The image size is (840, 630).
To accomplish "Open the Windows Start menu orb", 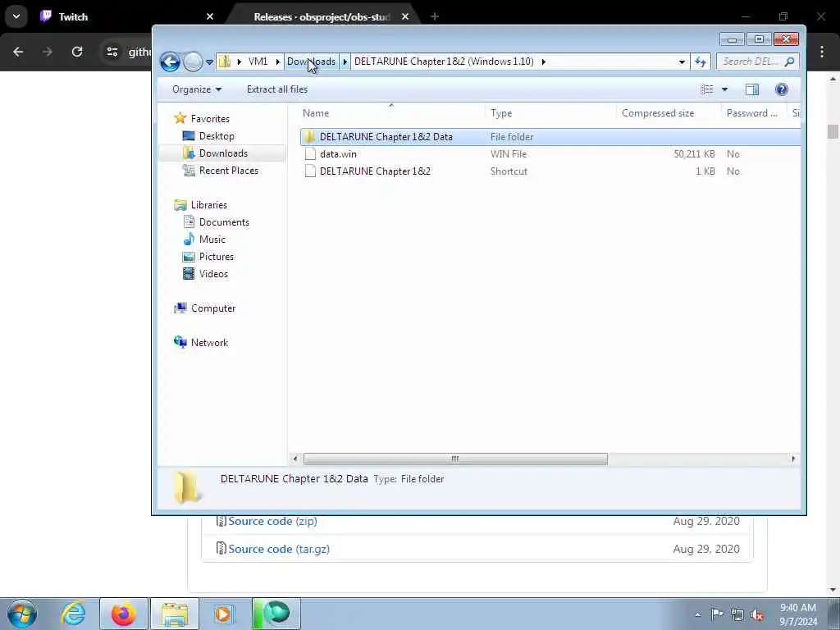I will (22, 614).
